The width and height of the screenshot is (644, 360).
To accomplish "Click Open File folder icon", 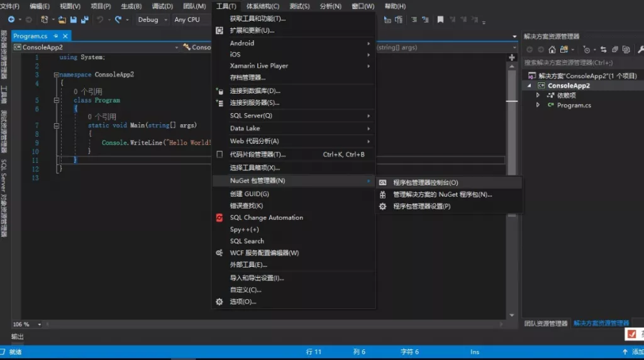I will 62,19.
